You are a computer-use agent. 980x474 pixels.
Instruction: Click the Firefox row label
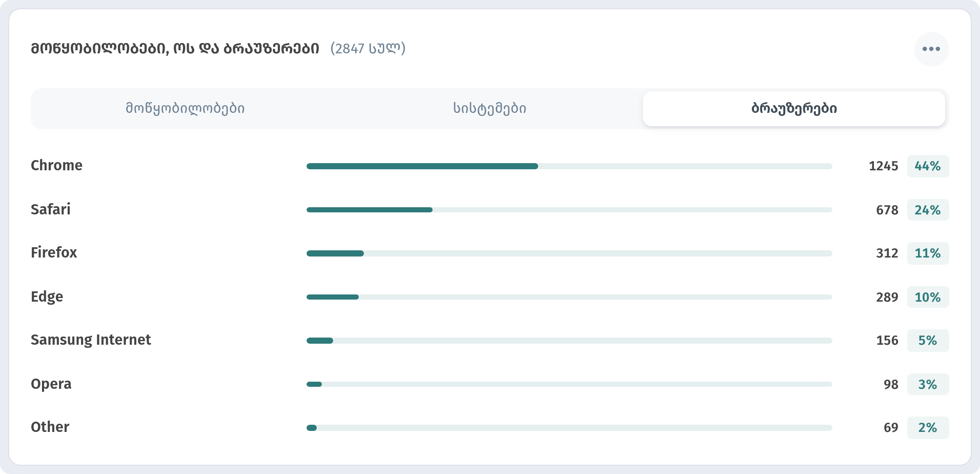pos(54,252)
